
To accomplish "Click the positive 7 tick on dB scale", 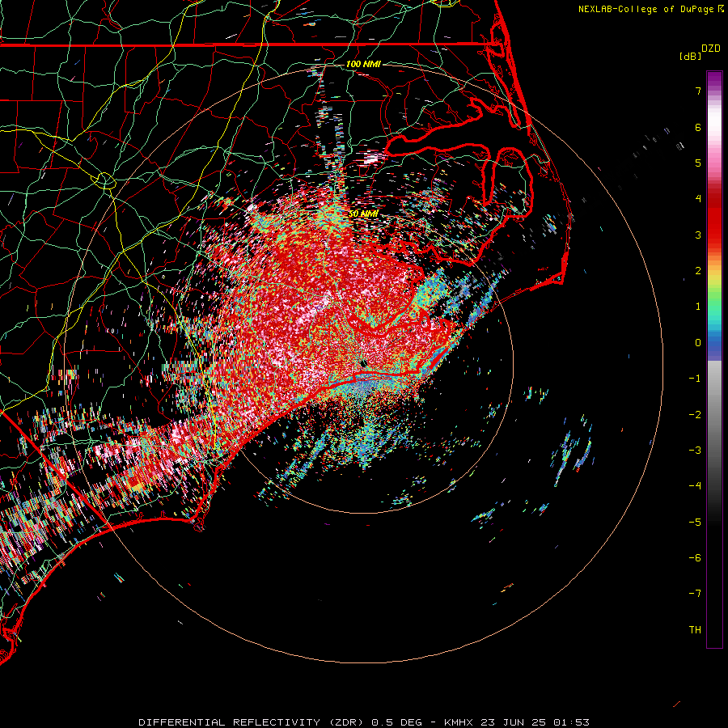I will [x=698, y=91].
